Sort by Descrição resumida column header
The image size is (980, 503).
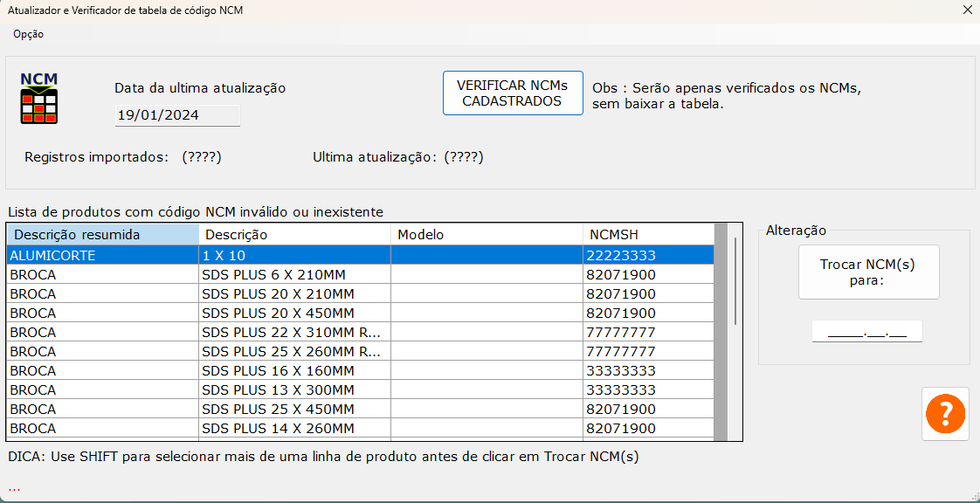point(103,234)
